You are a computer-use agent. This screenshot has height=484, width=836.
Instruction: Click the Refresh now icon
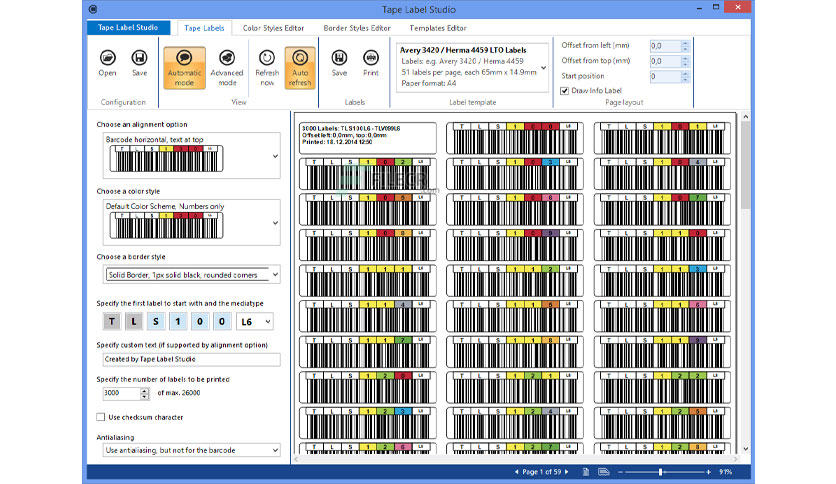(x=267, y=68)
